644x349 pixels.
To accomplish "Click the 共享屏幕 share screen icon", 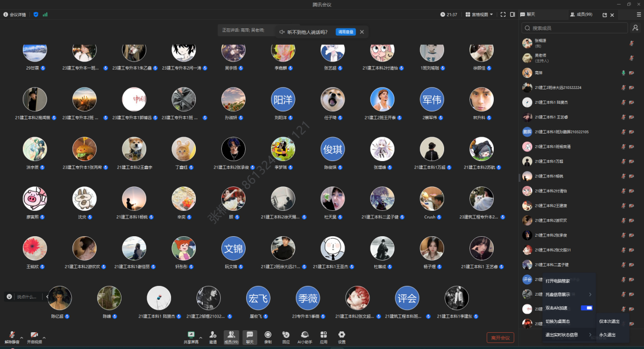I will (x=191, y=335).
